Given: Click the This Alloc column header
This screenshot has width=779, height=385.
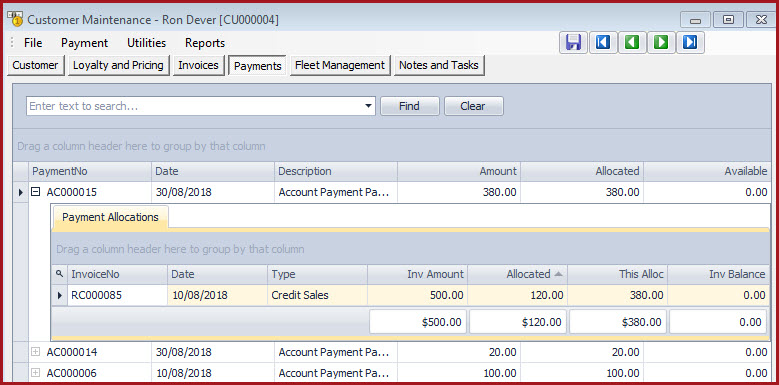Looking at the screenshot, I should pos(618,274).
